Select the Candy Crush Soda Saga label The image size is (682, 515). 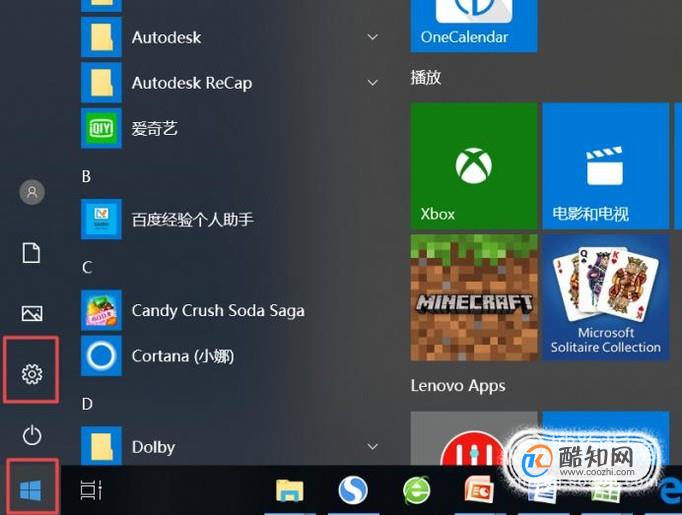tap(218, 311)
